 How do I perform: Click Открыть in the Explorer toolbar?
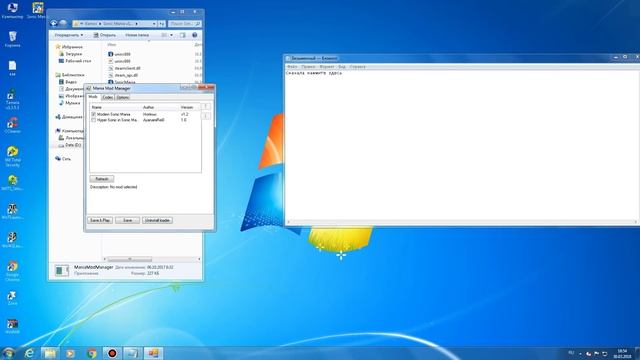105,35
